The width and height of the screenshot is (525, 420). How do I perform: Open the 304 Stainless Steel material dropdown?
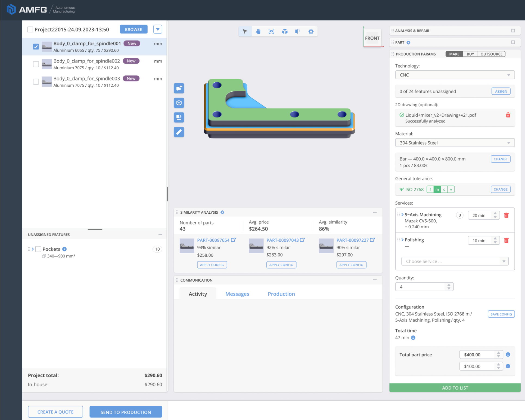pos(454,143)
